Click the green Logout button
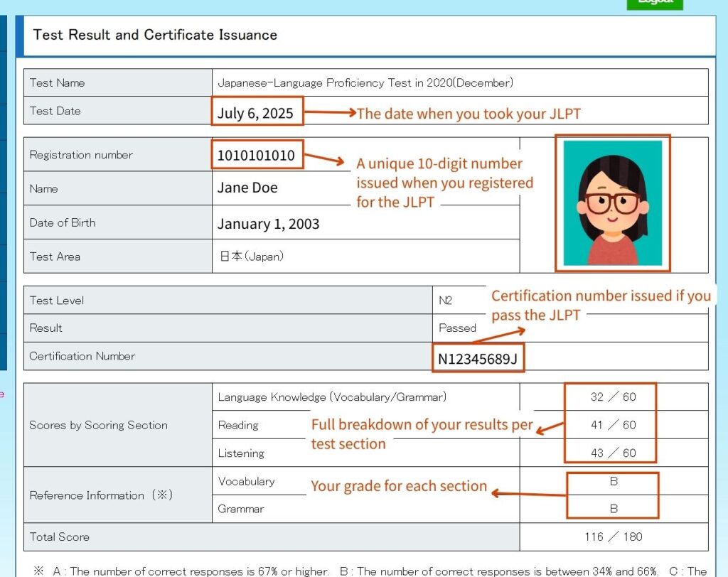 (x=655, y=4)
